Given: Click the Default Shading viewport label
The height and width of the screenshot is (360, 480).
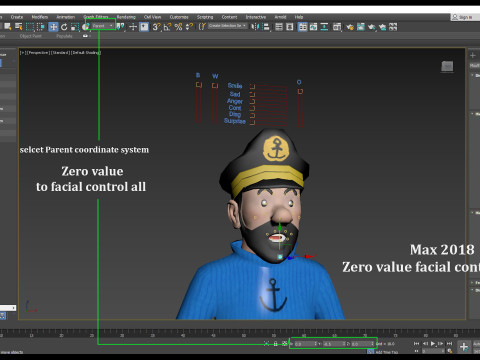Looking at the screenshot, I should 86,53.
